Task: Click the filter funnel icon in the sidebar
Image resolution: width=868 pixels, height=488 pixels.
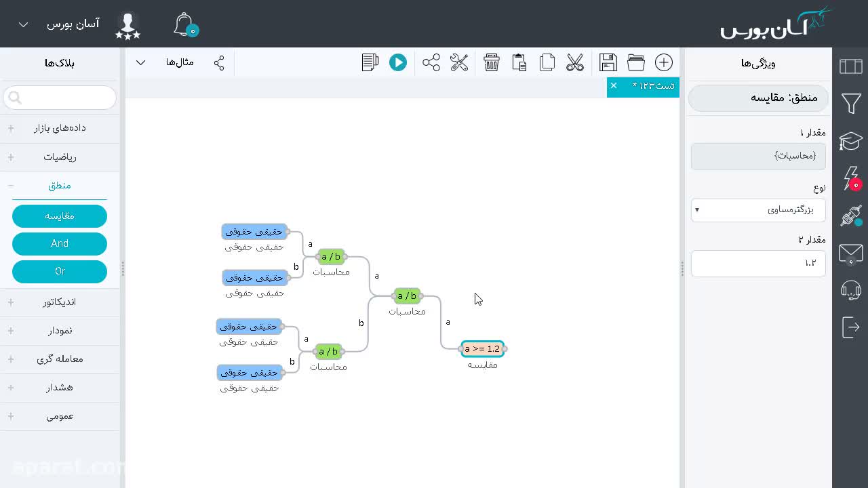Action: coord(851,104)
